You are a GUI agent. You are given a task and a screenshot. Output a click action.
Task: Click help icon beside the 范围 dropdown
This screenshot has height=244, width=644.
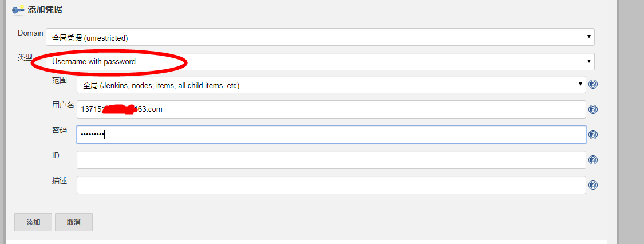click(x=593, y=85)
